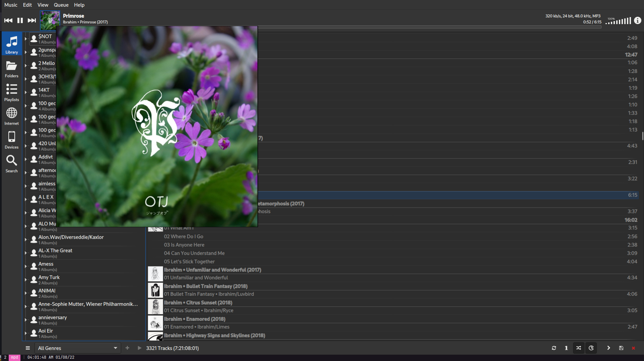Viewport: 644px width, 361px height.
Task: Expand the Amy Turk artist entry
Action: point(26,280)
